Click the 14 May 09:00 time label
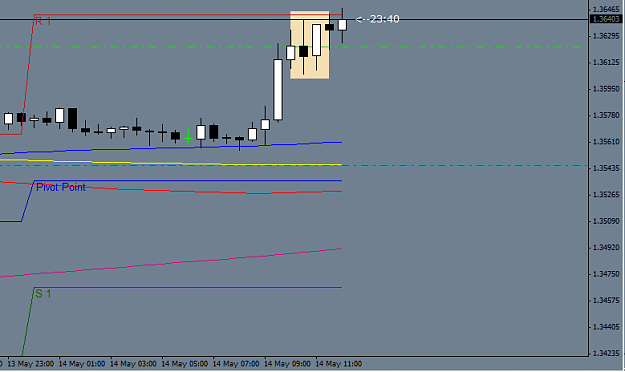 click(x=287, y=364)
